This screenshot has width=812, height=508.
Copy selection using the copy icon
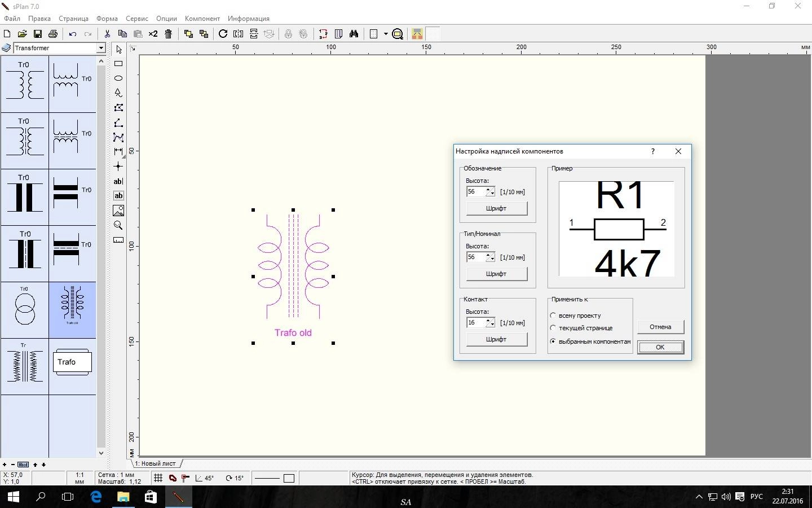pos(122,34)
